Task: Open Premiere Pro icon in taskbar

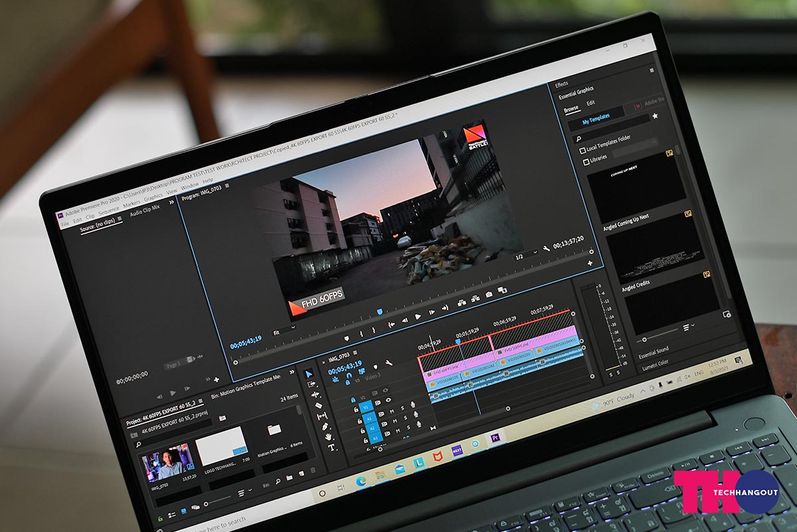Action: point(495,438)
